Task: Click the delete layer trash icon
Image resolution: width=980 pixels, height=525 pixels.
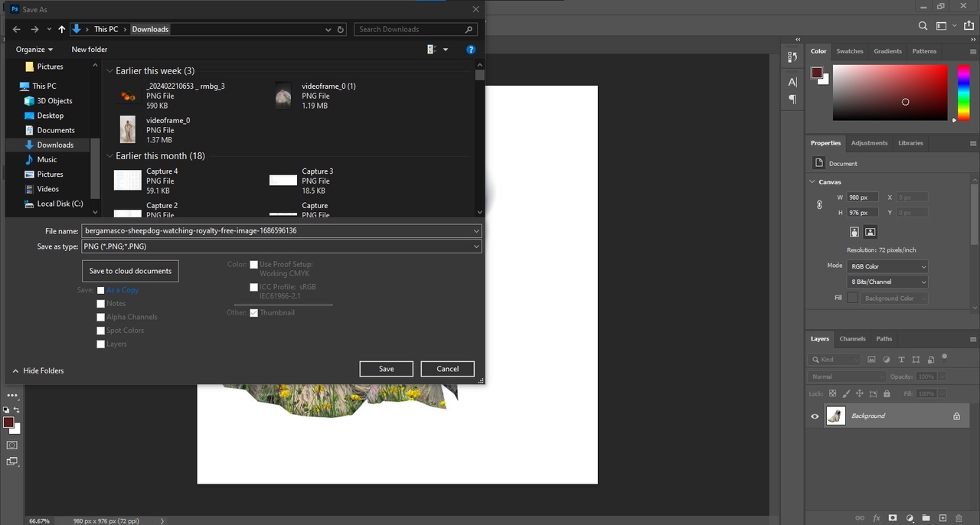Action: point(959,518)
